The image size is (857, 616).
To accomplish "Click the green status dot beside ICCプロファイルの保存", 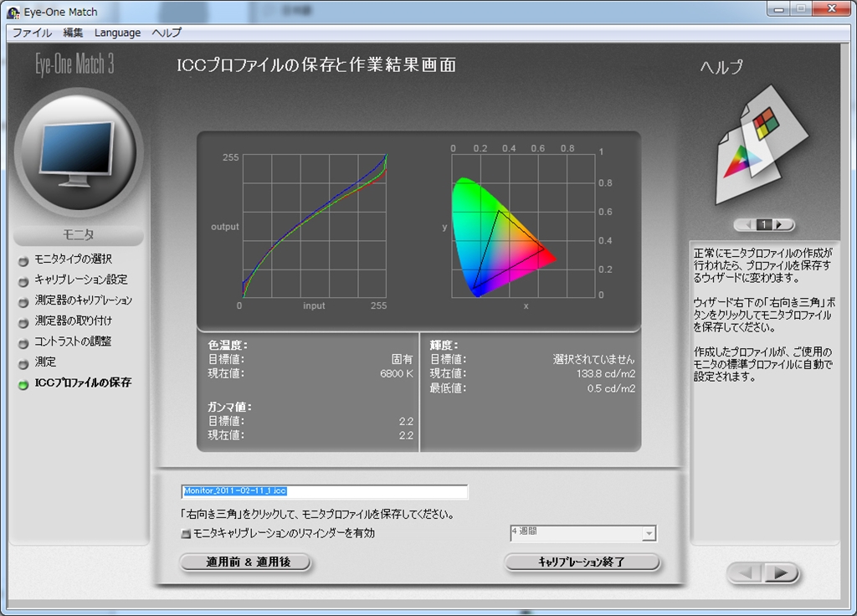I will pyautogui.click(x=23, y=384).
